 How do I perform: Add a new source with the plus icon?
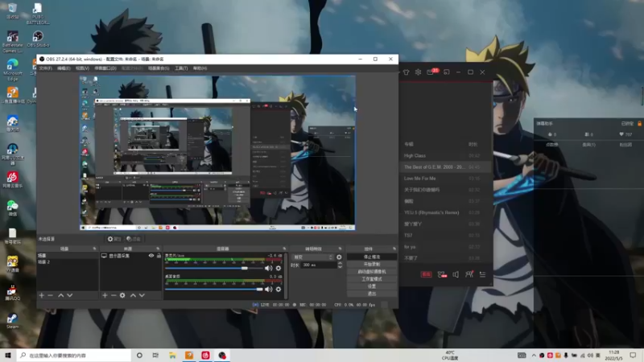(x=105, y=295)
